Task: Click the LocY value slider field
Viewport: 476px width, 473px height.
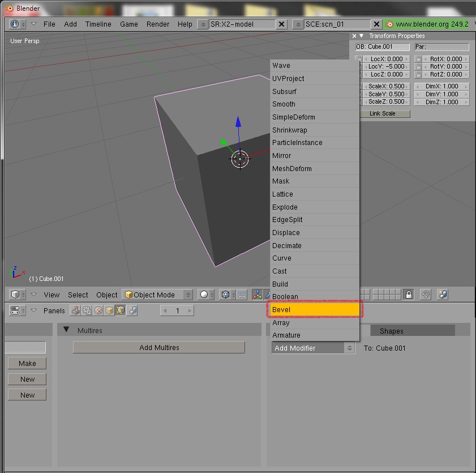Action: pyautogui.click(x=387, y=67)
